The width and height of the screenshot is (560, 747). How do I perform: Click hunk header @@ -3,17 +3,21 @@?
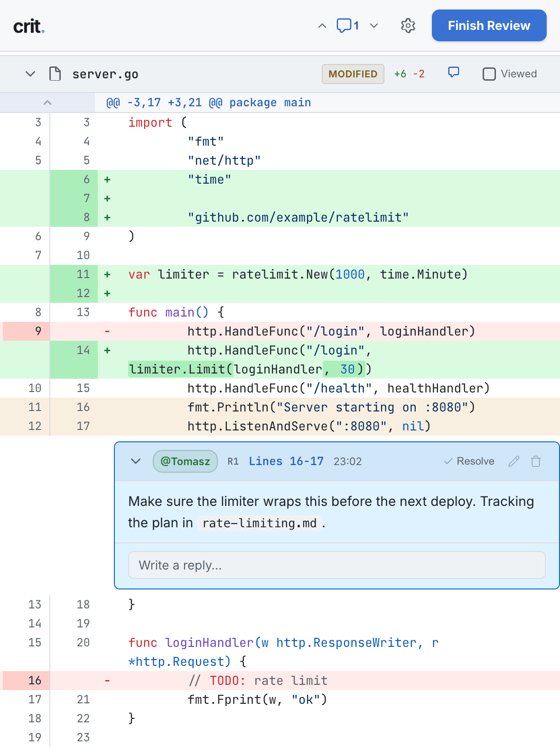pyautogui.click(x=208, y=103)
